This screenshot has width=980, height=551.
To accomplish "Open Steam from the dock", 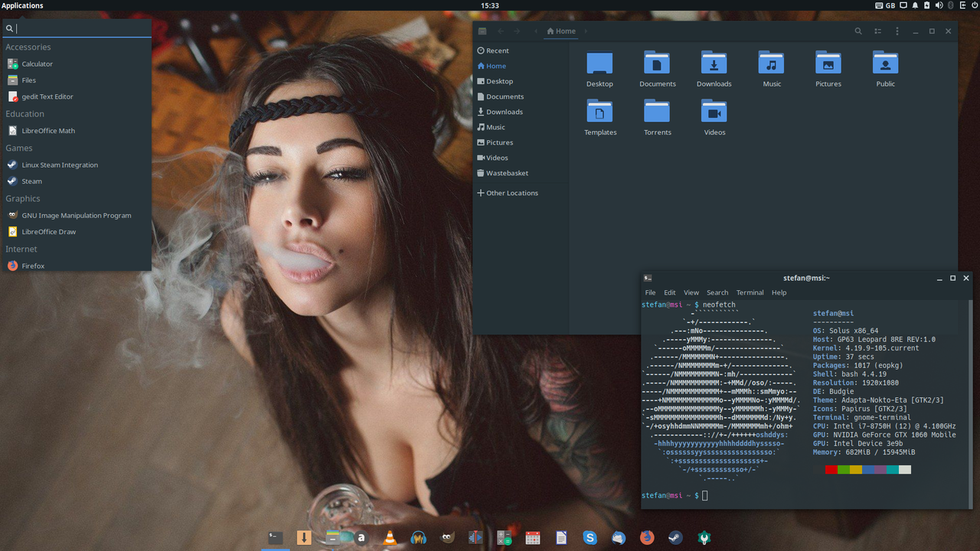I will pos(675,538).
